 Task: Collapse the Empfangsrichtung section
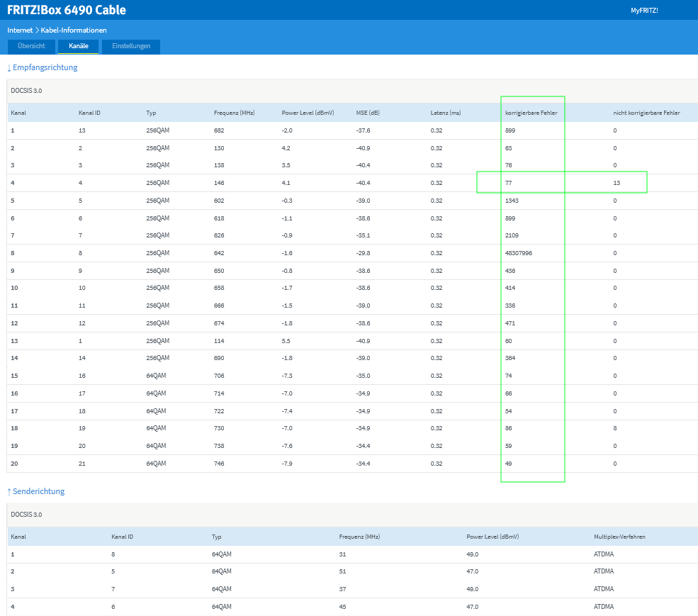coord(43,67)
